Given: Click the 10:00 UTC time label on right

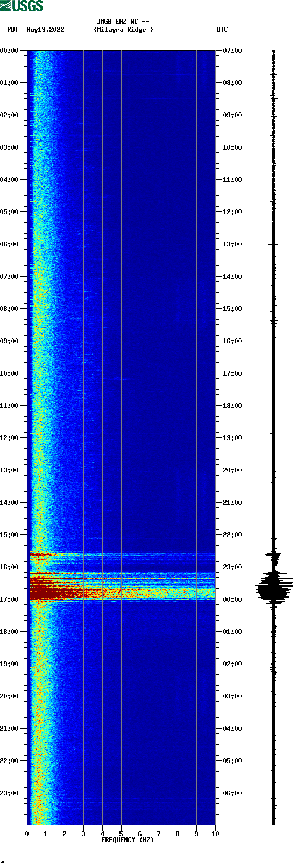Looking at the screenshot, I should (232, 147).
